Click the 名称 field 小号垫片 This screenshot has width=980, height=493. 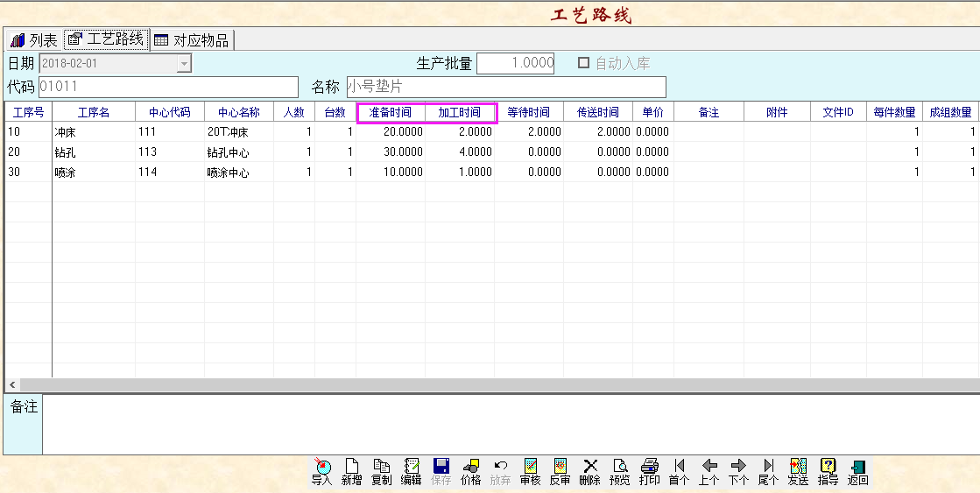(x=505, y=87)
